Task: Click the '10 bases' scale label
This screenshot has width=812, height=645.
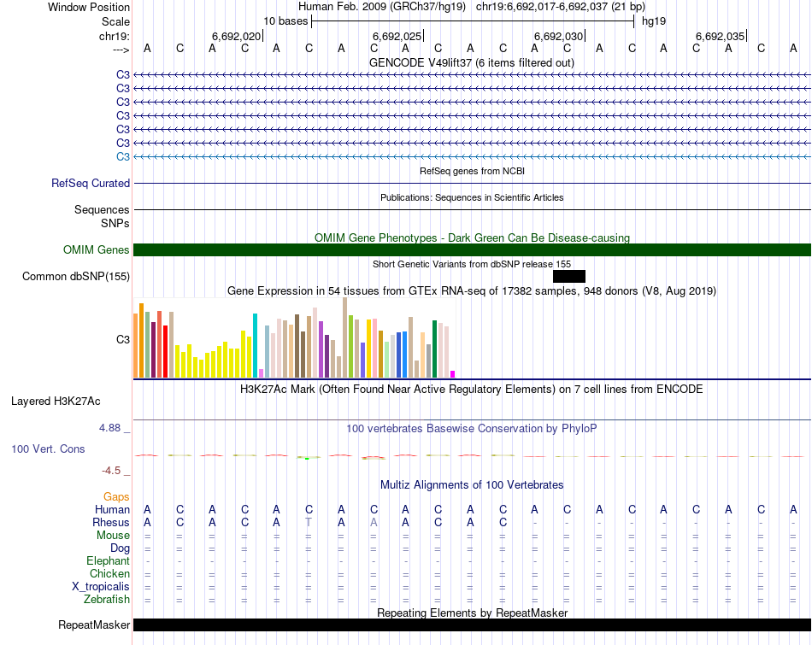Action: coord(285,21)
